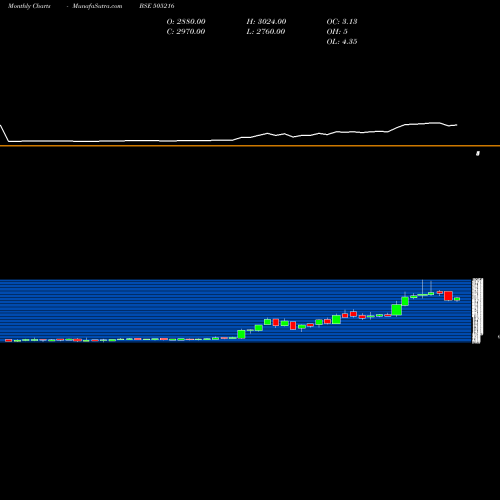Viewport: 500px width, 500px height.
Task: Select the 'MunafaSutra.com' label
Action: click(97, 6)
